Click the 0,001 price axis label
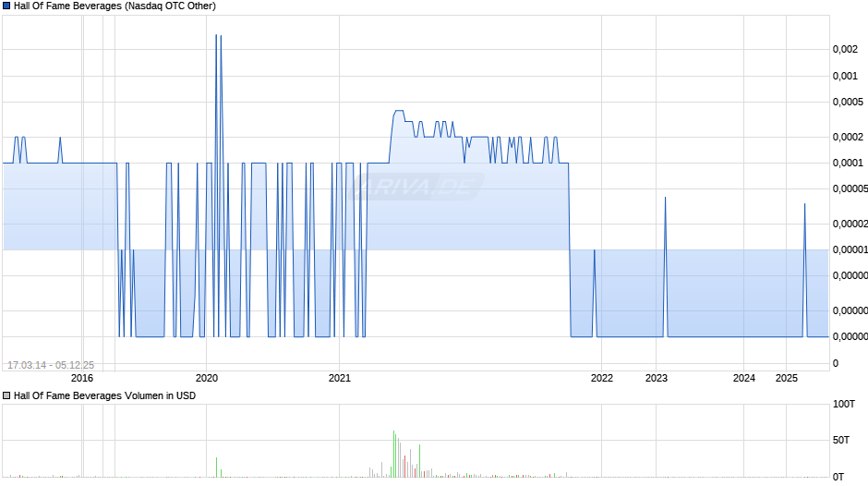 [x=845, y=77]
